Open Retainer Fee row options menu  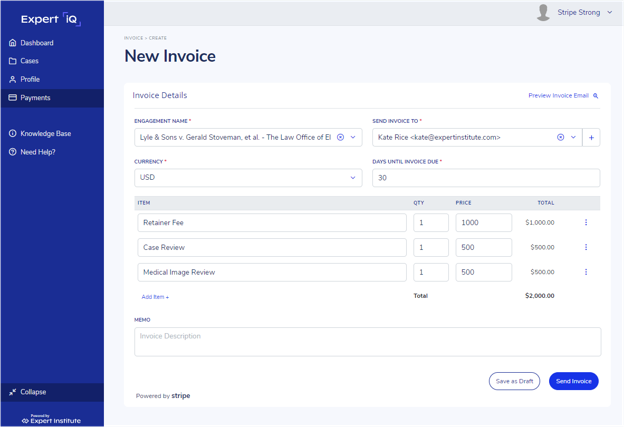pyautogui.click(x=586, y=223)
